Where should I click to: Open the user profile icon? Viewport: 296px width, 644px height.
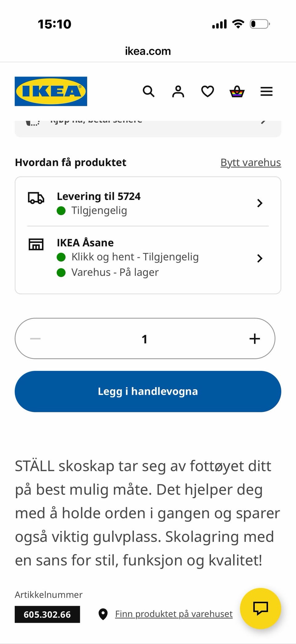178,91
